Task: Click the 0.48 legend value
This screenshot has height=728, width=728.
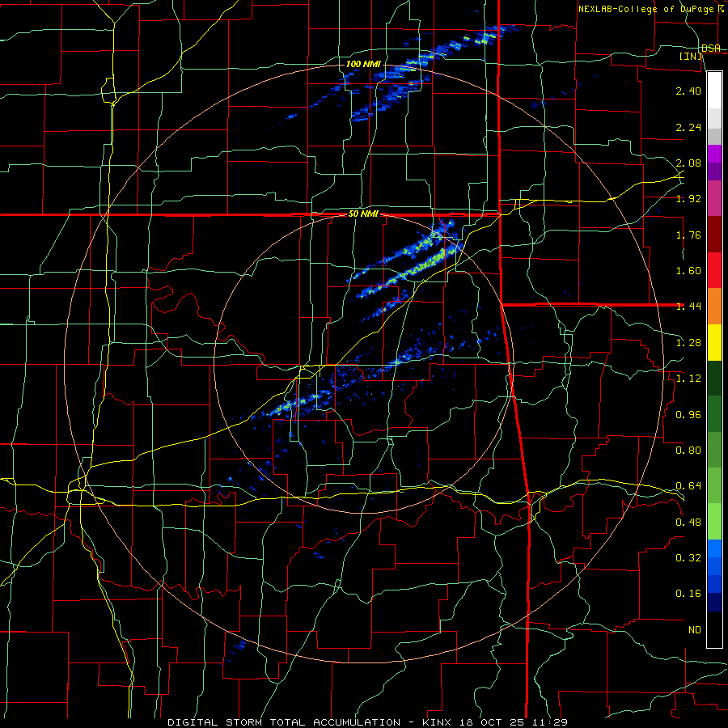Action: (x=688, y=523)
